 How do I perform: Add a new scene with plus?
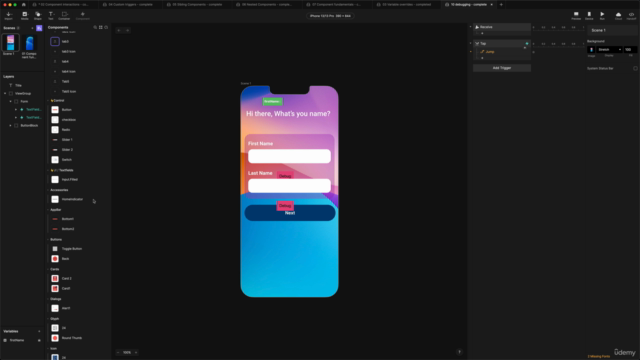32,28
